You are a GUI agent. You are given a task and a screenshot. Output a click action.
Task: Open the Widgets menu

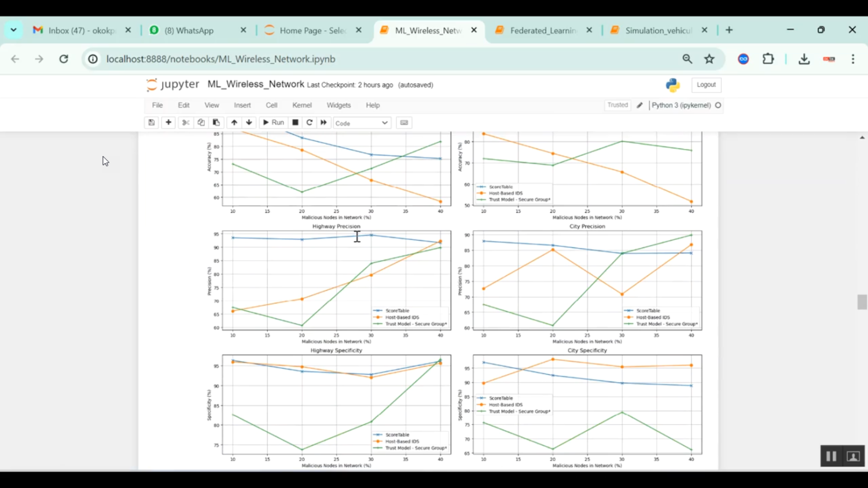point(339,105)
